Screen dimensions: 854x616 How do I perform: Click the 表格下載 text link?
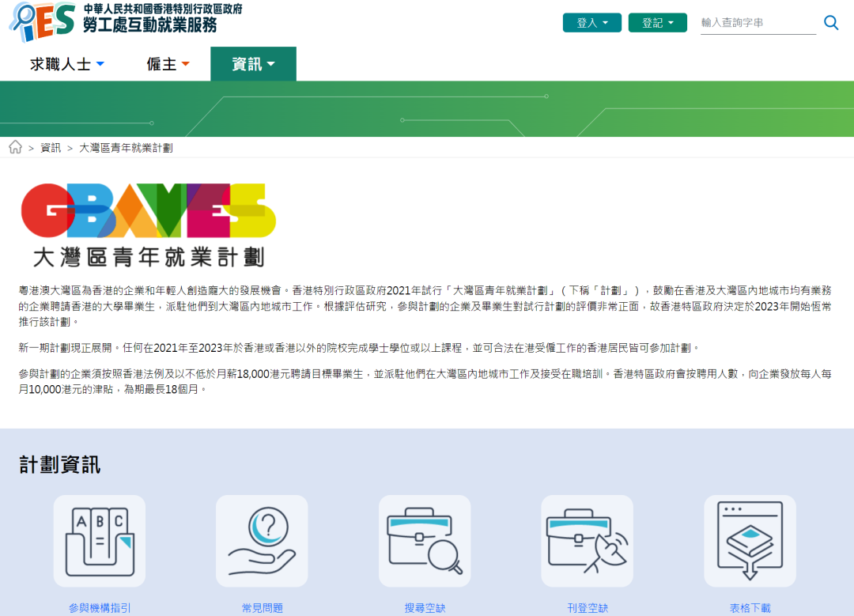coord(750,608)
